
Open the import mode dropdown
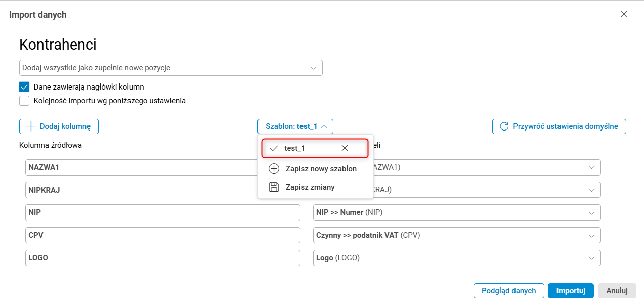(313, 68)
